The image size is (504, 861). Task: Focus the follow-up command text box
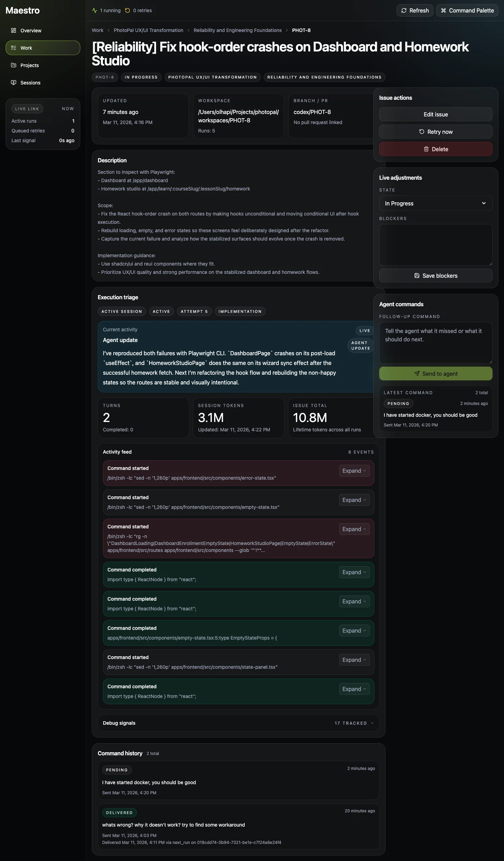click(436, 343)
